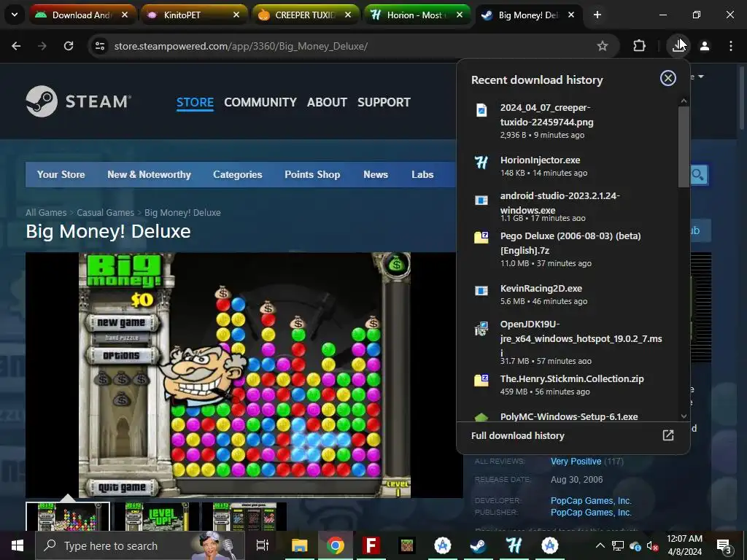The image size is (747, 560).
Task: Click the muted volume tray icon
Action: (x=652, y=545)
